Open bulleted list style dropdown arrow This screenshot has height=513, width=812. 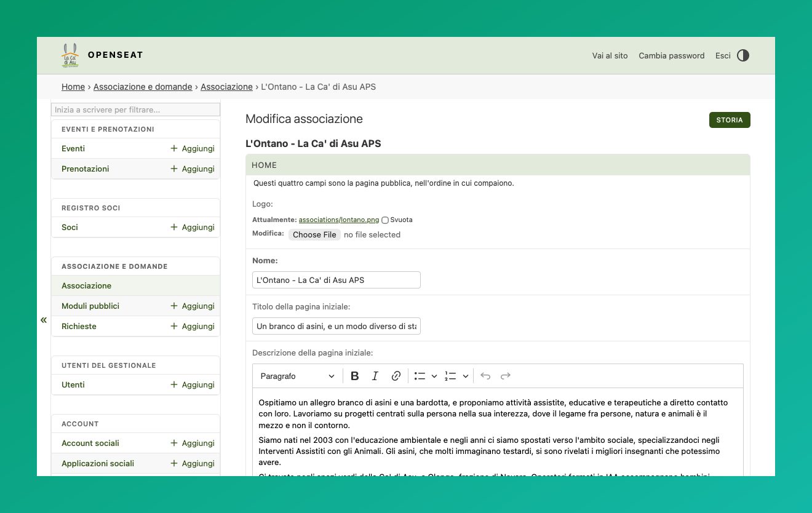434,376
